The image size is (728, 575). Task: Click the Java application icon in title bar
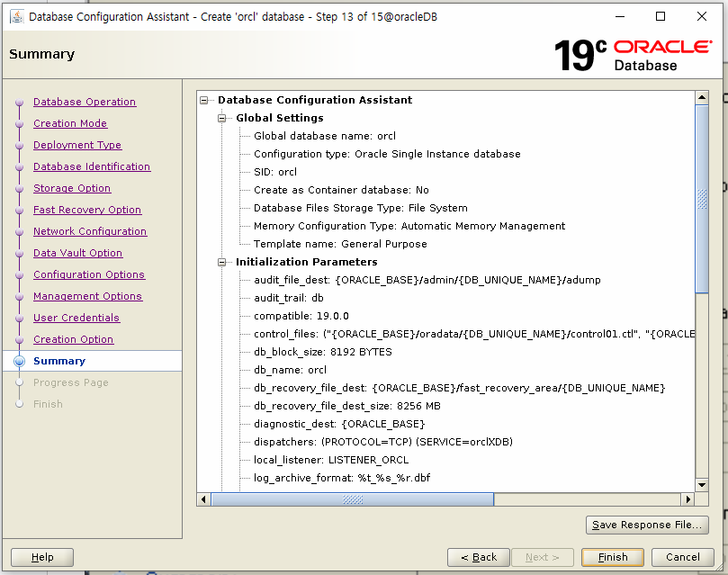(17, 17)
